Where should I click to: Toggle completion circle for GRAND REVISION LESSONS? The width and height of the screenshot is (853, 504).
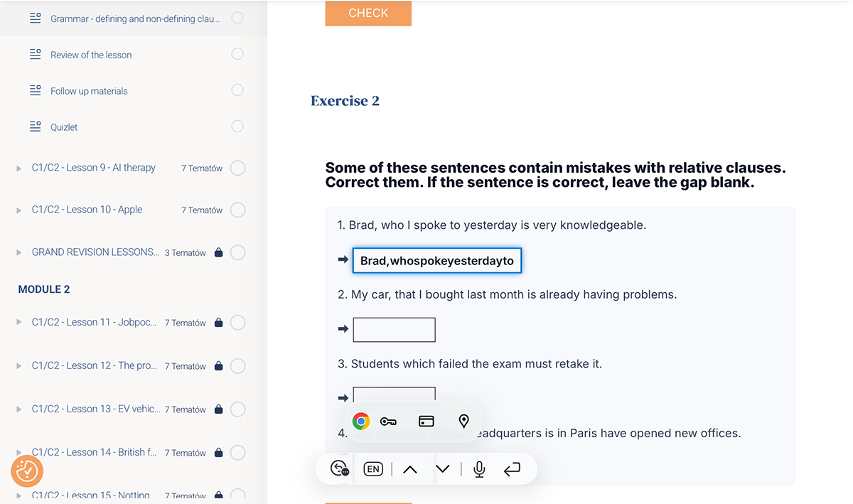[238, 252]
